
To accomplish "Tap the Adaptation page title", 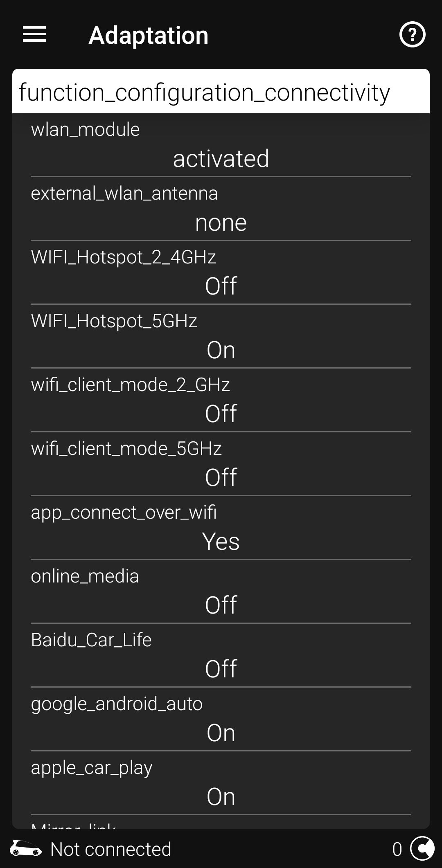I will [148, 35].
